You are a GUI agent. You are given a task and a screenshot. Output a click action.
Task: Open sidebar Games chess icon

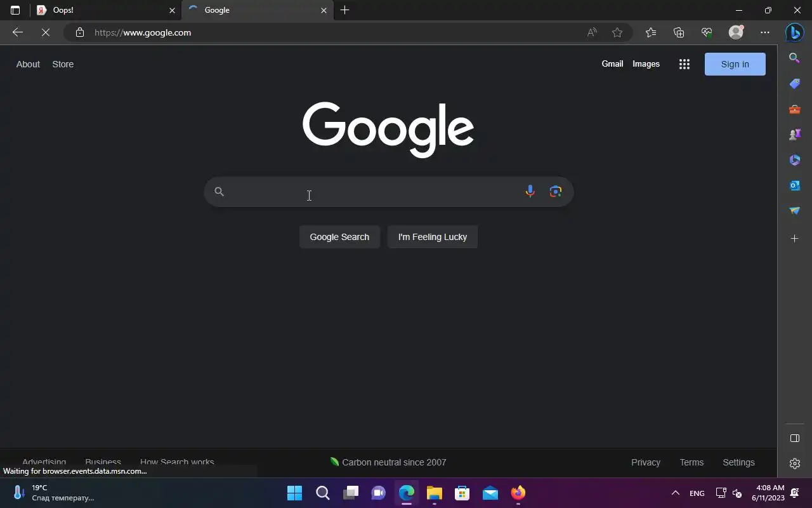pyautogui.click(x=795, y=135)
